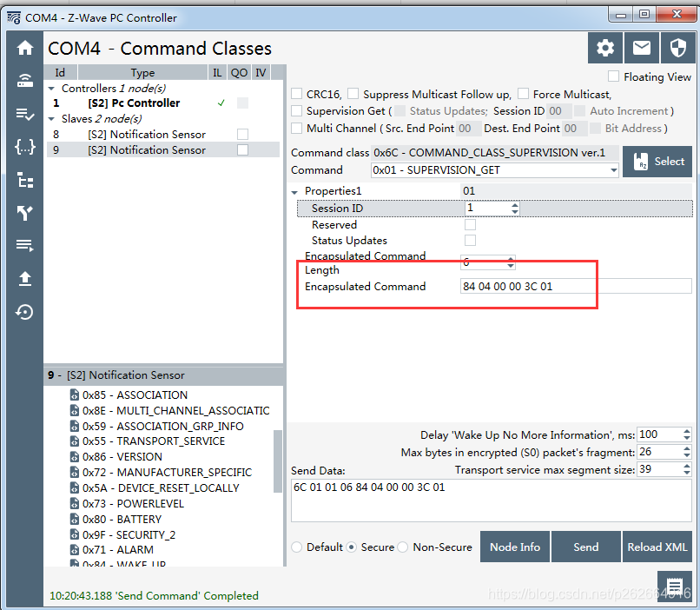Click the Reload XML button
The image size is (700, 610).
pyautogui.click(x=657, y=547)
